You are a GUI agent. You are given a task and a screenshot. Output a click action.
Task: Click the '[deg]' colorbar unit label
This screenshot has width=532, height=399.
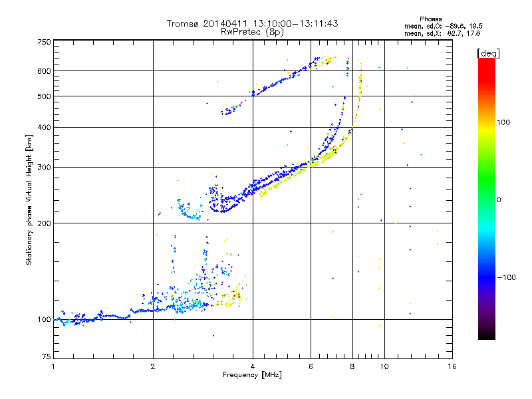[488, 53]
